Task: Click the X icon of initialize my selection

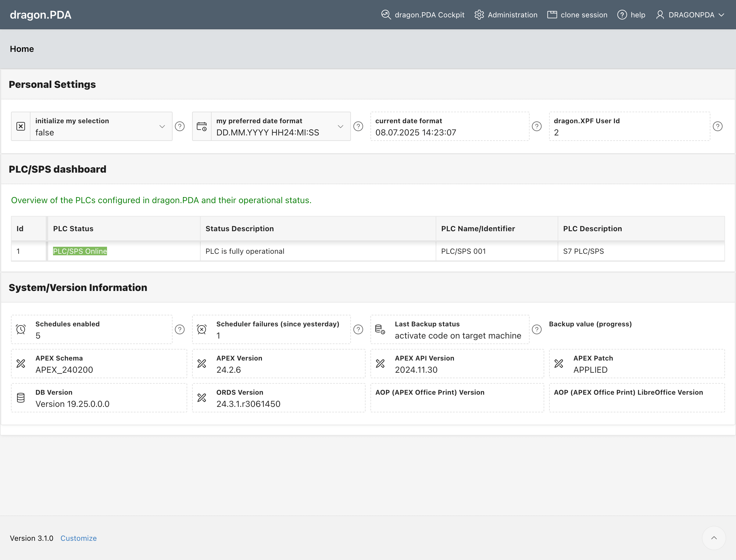Action: point(21,126)
